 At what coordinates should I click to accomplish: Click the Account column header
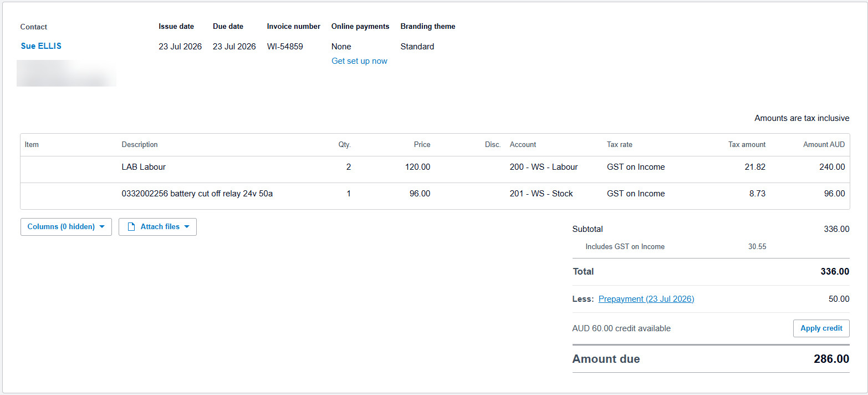(523, 145)
